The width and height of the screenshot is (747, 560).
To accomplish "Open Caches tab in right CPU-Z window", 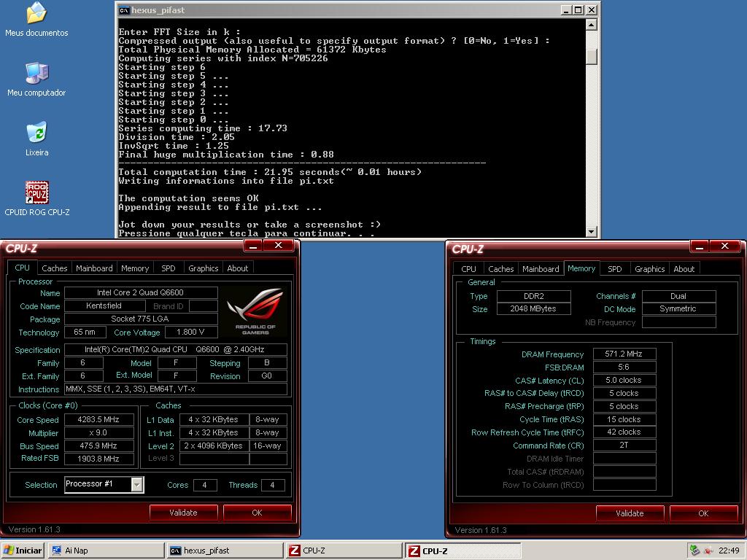I will pos(500,269).
